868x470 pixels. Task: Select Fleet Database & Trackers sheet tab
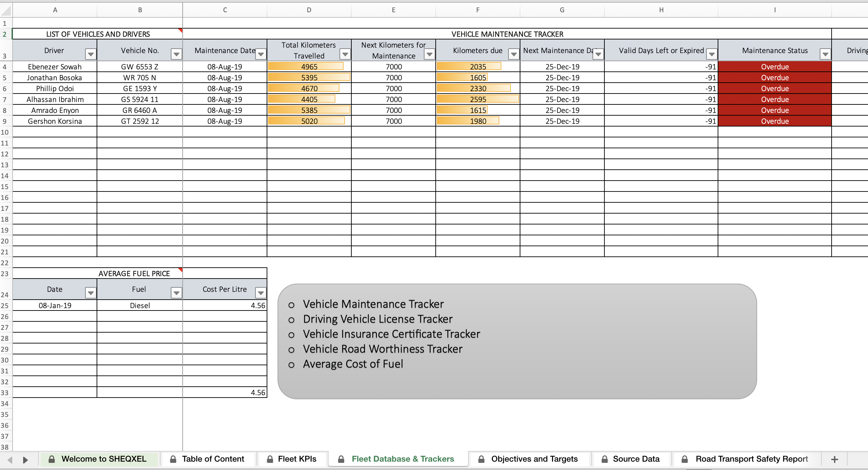(x=398, y=459)
